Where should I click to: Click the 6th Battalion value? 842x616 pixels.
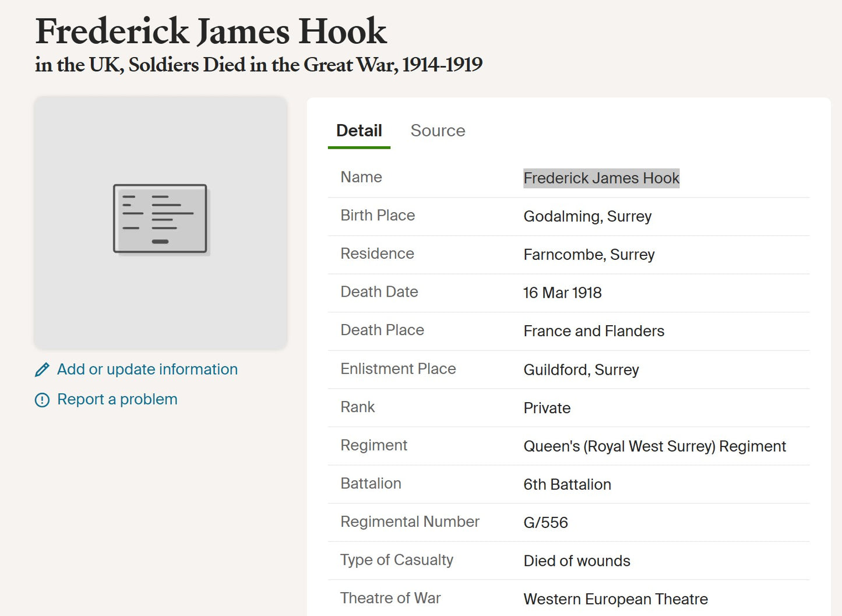567,485
